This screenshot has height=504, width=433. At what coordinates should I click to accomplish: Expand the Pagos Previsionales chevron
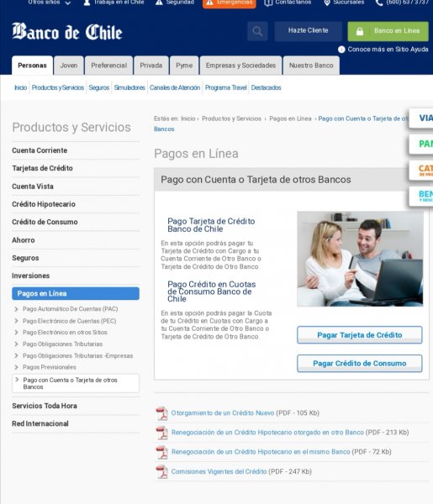coord(16,367)
